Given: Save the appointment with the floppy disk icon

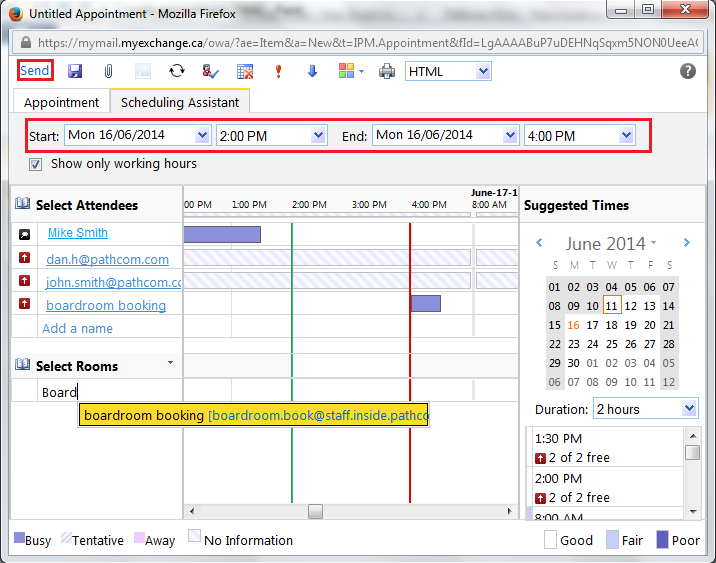Looking at the screenshot, I should pyautogui.click(x=75, y=71).
